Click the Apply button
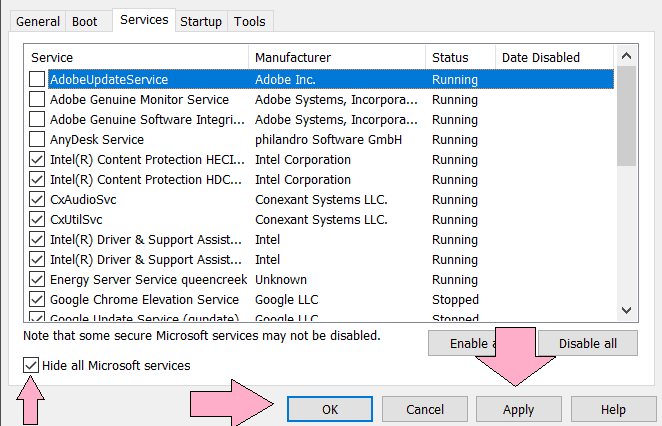The image size is (662, 426). pos(518,409)
